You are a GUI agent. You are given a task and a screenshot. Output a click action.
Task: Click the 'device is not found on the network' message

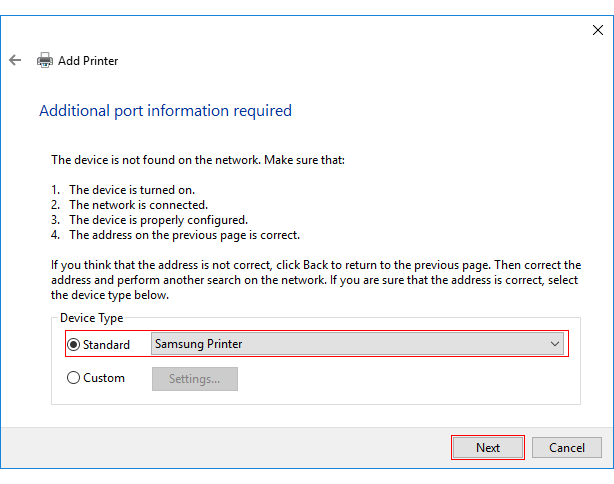point(197,159)
